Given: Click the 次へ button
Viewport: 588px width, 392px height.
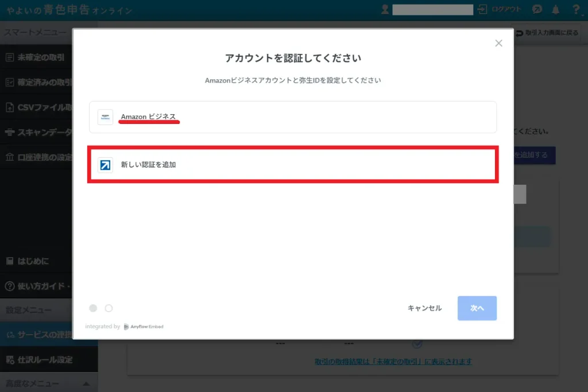Looking at the screenshot, I should (477, 308).
